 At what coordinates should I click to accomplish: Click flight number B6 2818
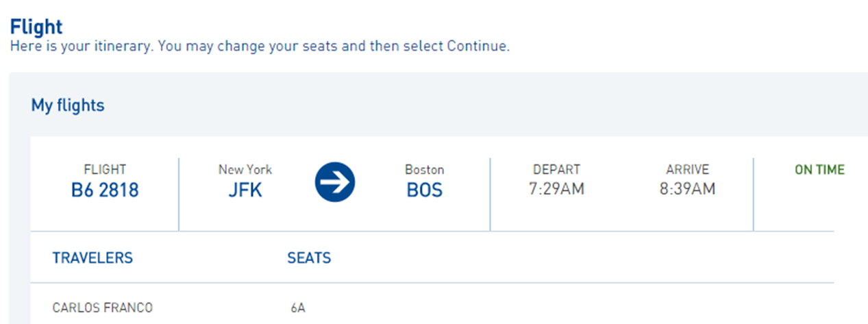[105, 190]
